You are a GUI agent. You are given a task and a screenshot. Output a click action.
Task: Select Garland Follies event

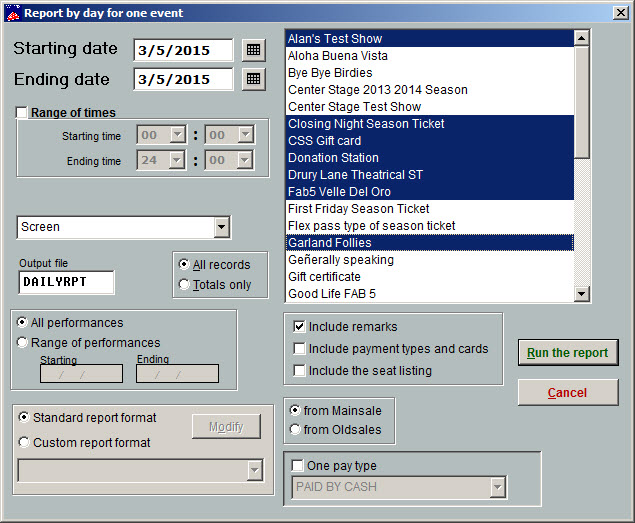click(430, 243)
